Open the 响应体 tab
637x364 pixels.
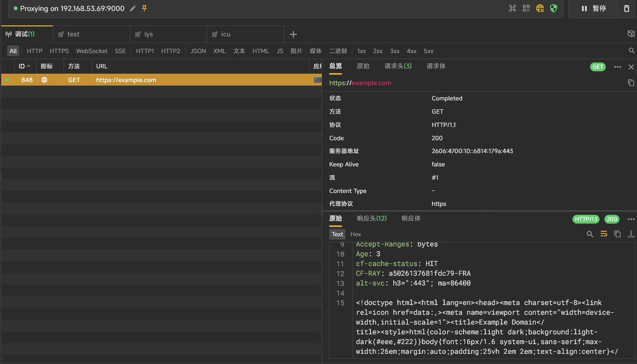411,218
